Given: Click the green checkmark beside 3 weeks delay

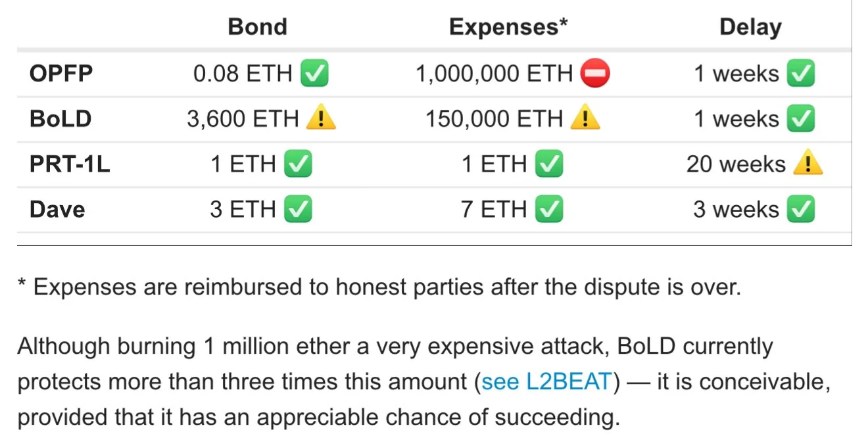Looking at the screenshot, I should point(801,210).
